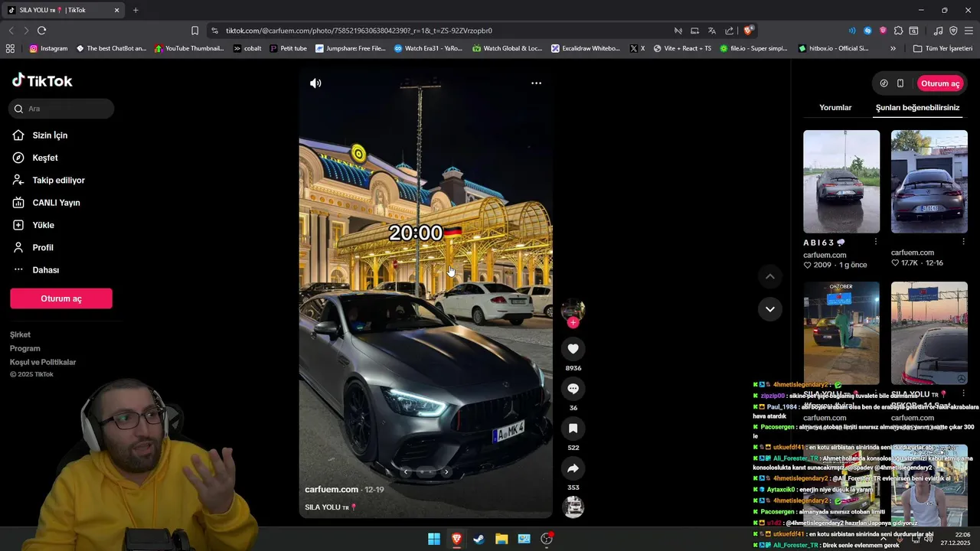Expand the Program footer section
The height and width of the screenshot is (551, 980).
(x=24, y=348)
